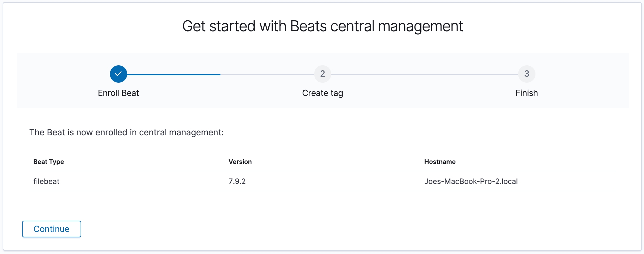The width and height of the screenshot is (644, 254).
Task: Click the Hostname column header
Action: pyautogui.click(x=440, y=162)
